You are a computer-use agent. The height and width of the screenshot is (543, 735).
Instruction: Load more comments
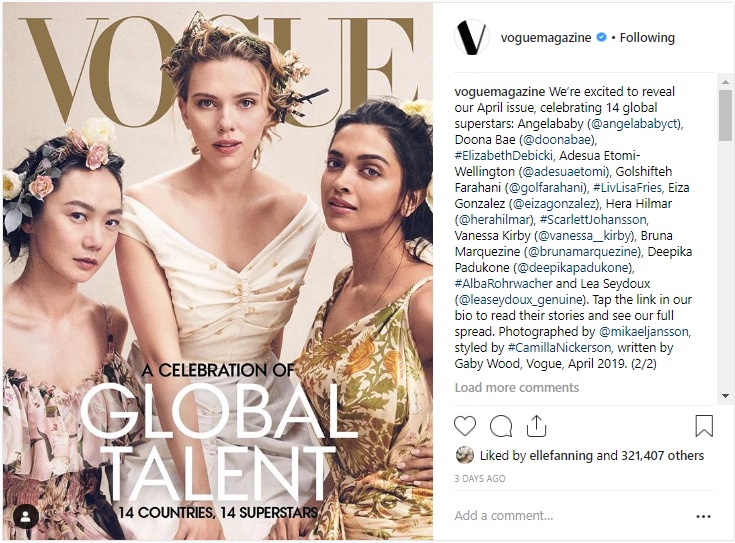coord(517,387)
